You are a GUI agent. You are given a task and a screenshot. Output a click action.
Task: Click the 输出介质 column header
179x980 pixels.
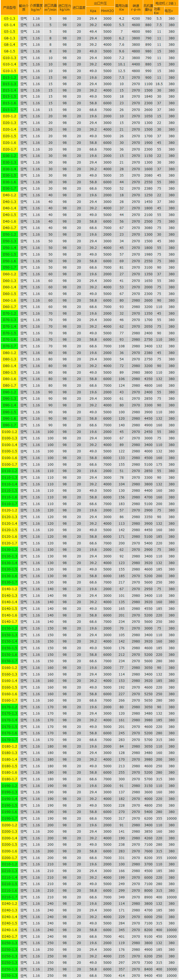[x=24, y=8]
